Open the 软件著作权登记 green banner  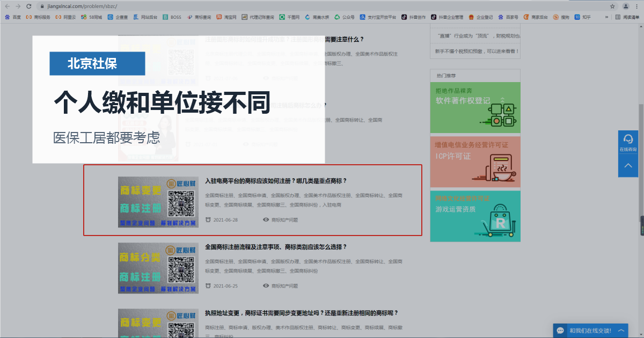pos(475,107)
